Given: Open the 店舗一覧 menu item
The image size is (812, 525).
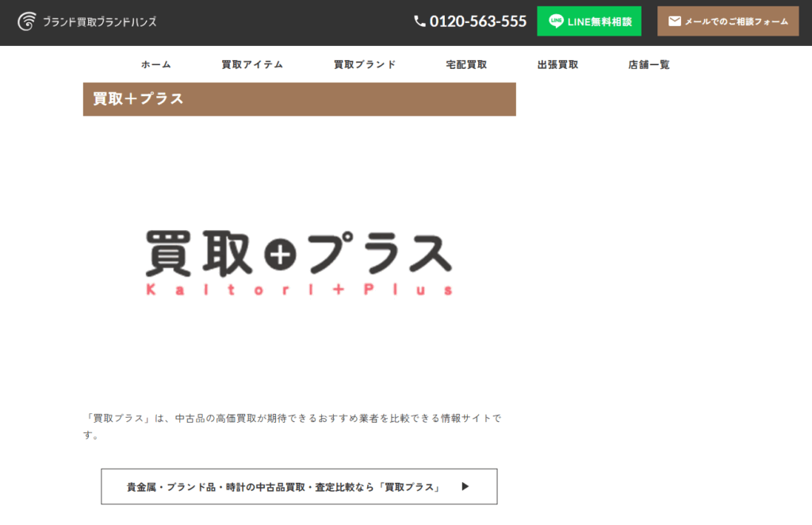Looking at the screenshot, I should pyautogui.click(x=649, y=65).
